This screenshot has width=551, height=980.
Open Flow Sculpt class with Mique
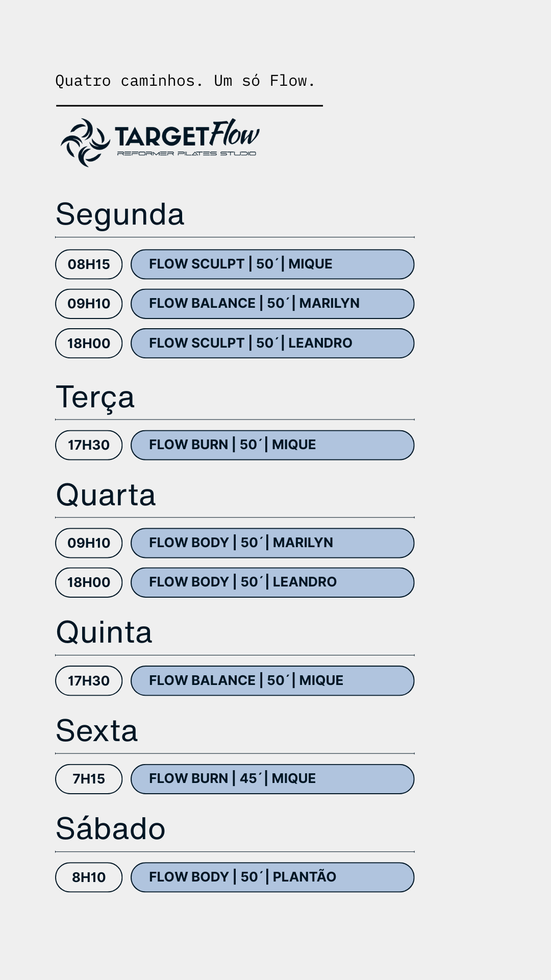(272, 264)
